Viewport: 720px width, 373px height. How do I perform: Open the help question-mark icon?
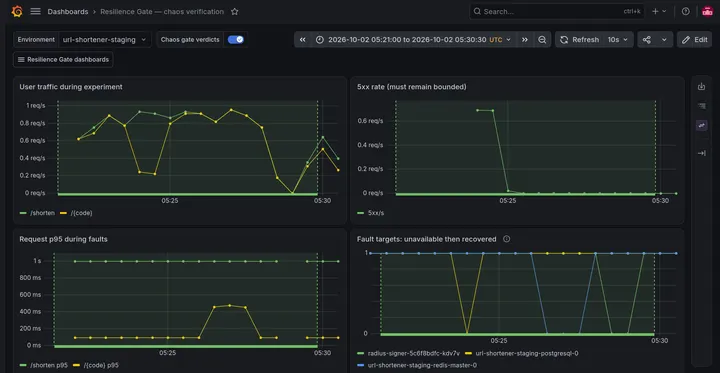[686, 11]
